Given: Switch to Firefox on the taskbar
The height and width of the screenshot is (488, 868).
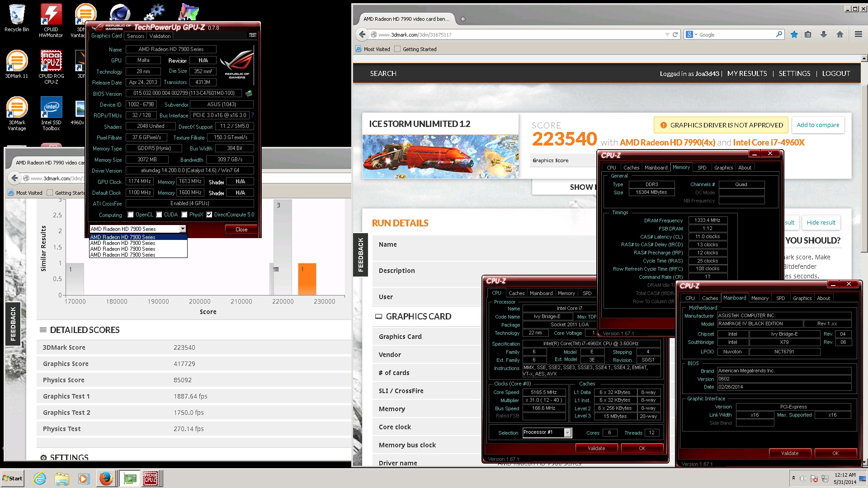Looking at the screenshot, I should (106, 479).
